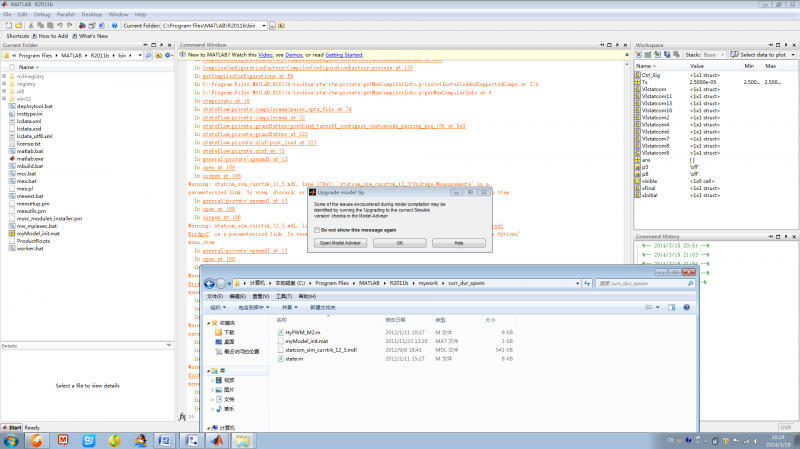Screen dimensions: 800x449
Task: Open the Desktop menu
Action: tap(91, 15)
